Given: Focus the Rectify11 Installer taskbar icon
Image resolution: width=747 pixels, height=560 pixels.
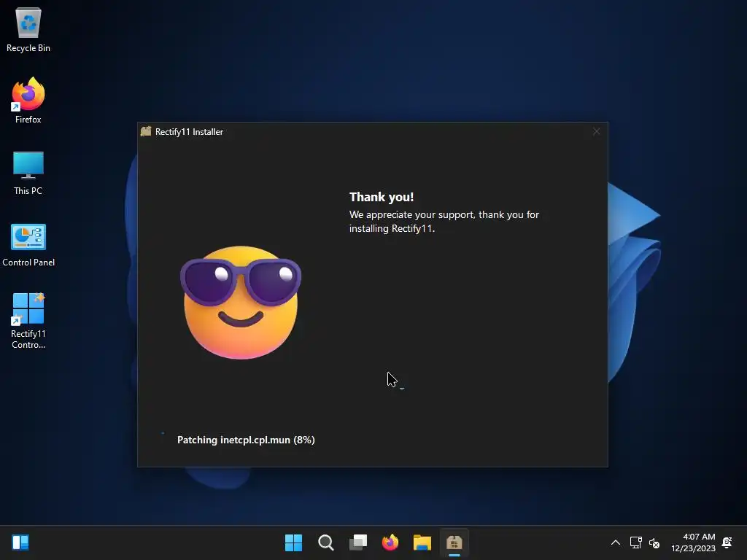Looking at the screenshot, I should [454, 542].
